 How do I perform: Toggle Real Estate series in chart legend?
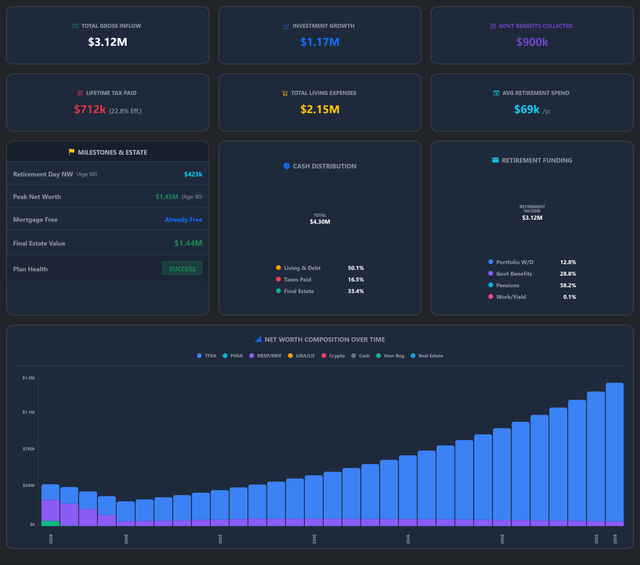[x=427, y=356]
